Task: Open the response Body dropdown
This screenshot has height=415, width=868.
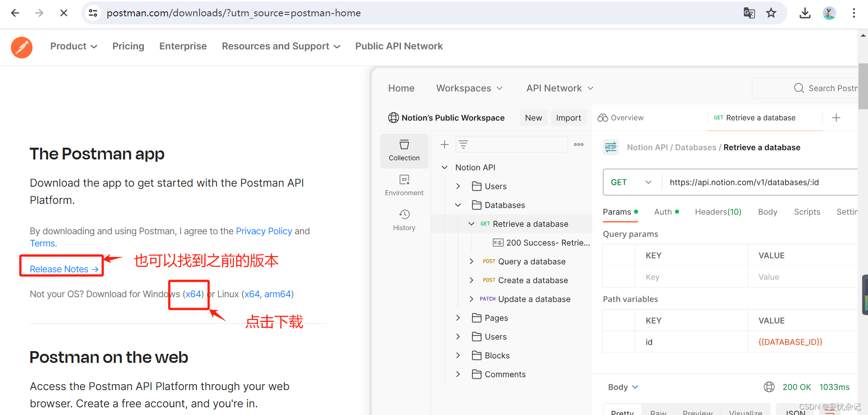Action: click(x=623, y=387)
